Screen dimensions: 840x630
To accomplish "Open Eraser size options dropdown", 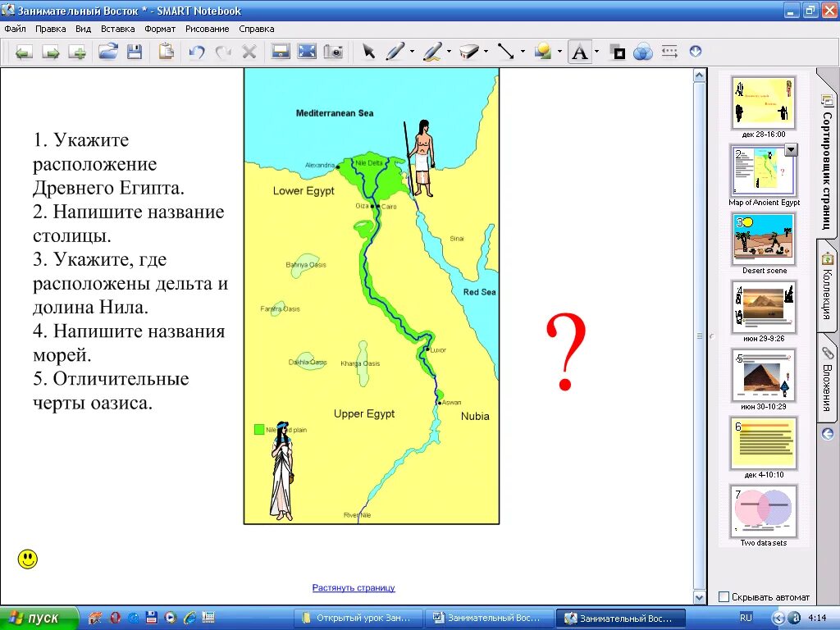I will pyautogui.click(x=486, y=52).
